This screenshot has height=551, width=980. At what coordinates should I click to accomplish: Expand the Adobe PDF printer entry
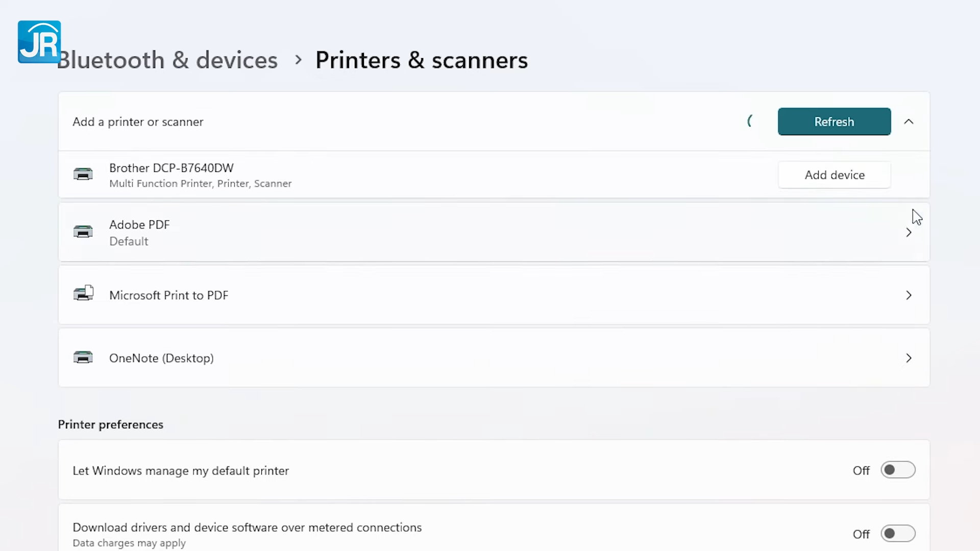click(x=909, y=232)
